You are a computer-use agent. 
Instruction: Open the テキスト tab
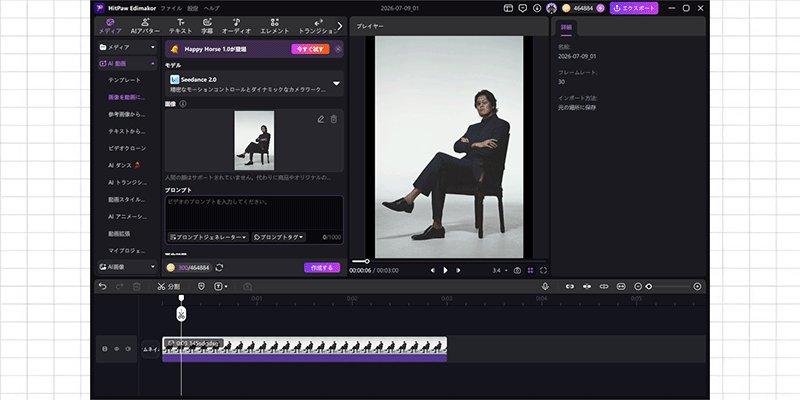181,26
